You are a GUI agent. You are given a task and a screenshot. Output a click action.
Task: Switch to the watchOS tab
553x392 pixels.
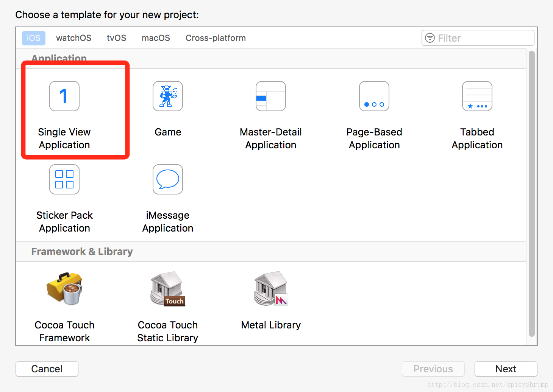pyautogui.click(x=74, y=38)
